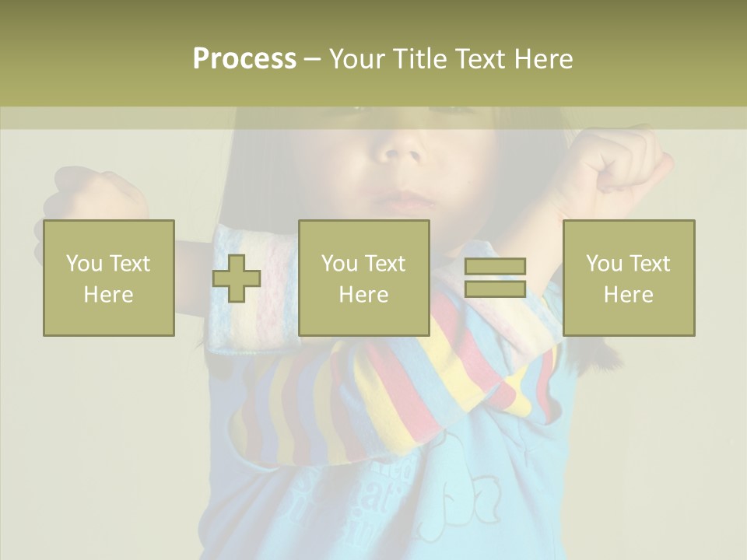Click the lower bar of the equals sign
The height and width of the screenshot is (560, 747).
[495, 289]
